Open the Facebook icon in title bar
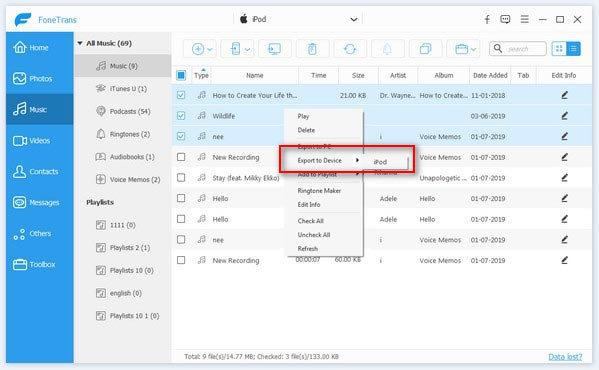 pos(487,19)
